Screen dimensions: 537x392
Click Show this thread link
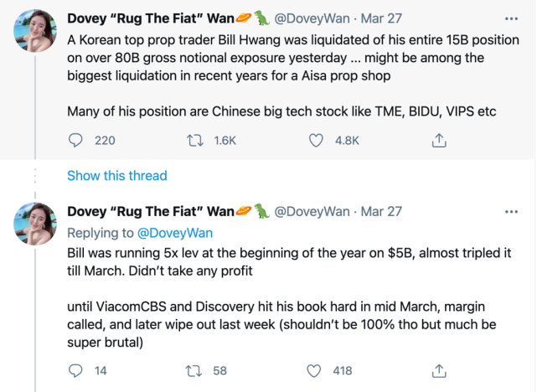coord(116,175)
